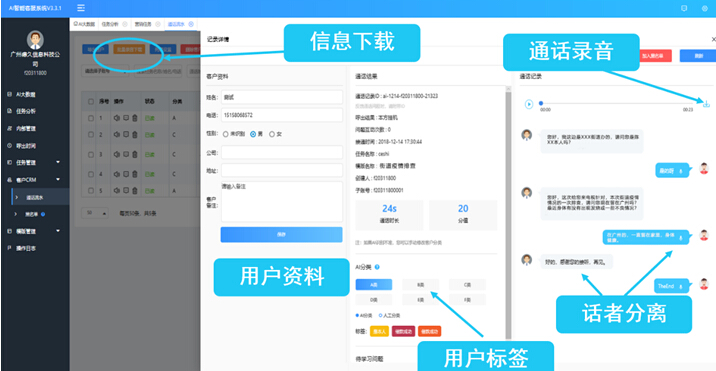Tick the checkbox for row 4

91,174
